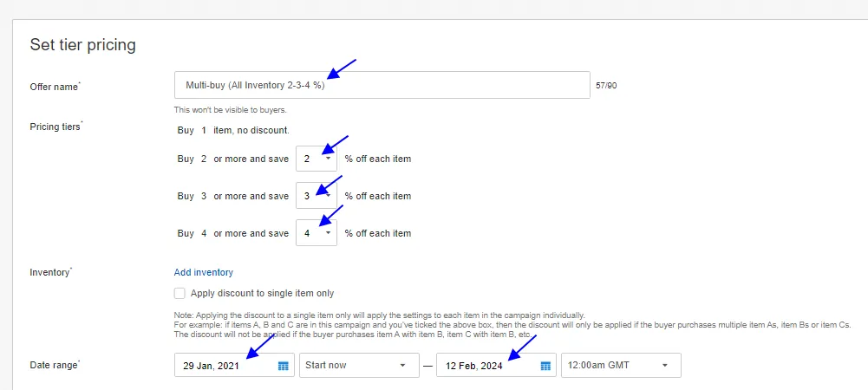Click 'Buy 1 item, no discount.' text
868x390 pixels.
pyautogui.click(x=233, y=131)
